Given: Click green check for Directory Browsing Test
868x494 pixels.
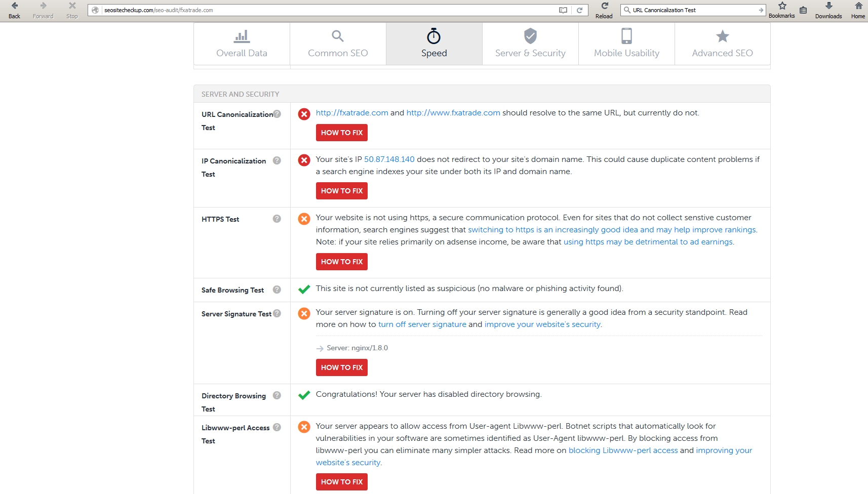Looking at the screenshot, I should click(304, 395).
